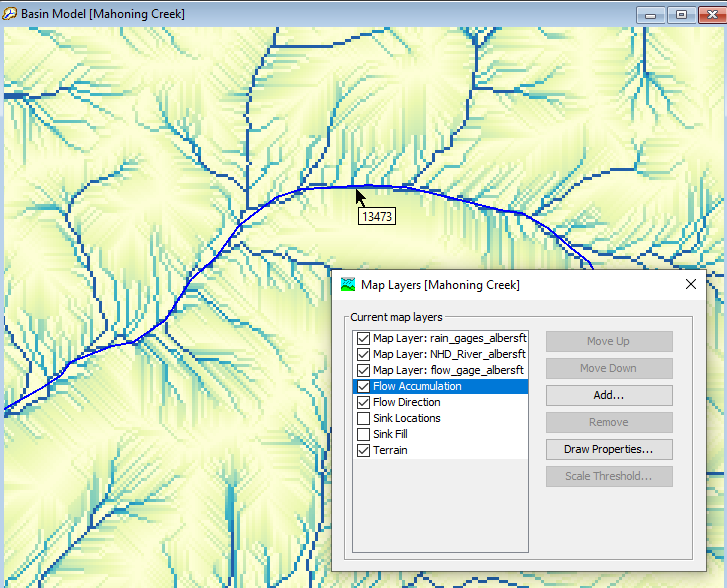Toggle the Flow Direction layer checkbox
Screen dimensions: 727x588
click(x=364, y=402)
